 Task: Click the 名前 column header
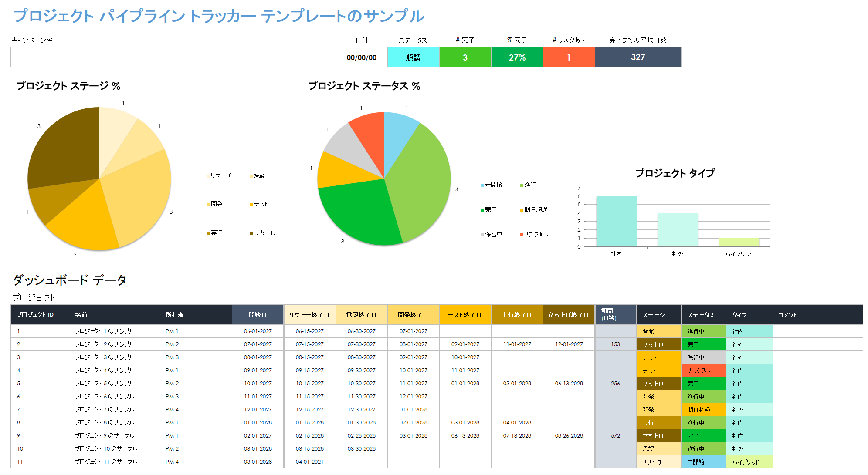[114, 315]
